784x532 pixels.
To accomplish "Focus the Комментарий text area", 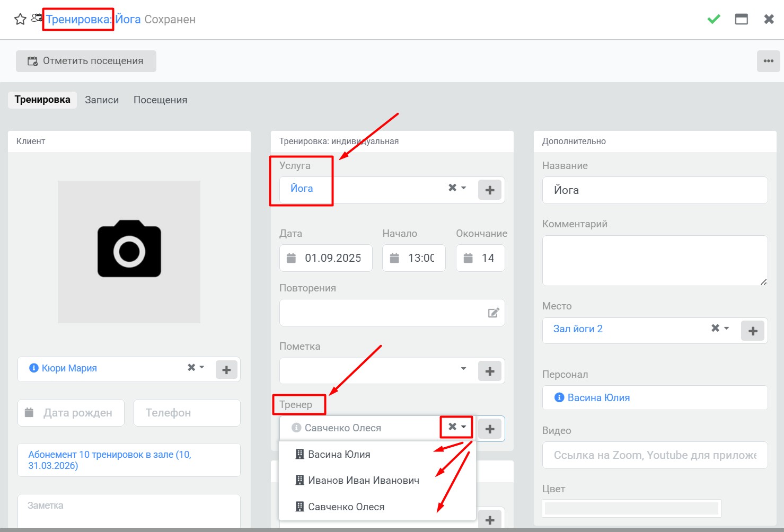I will click(x=655, y=261).
